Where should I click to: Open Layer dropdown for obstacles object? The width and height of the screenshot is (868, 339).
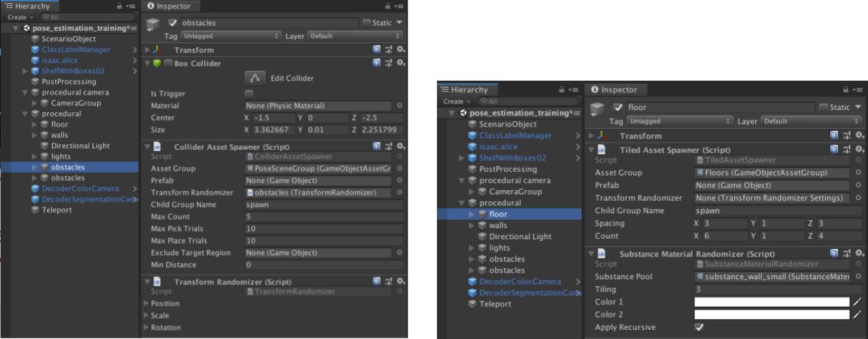click(x=354, y=36)
